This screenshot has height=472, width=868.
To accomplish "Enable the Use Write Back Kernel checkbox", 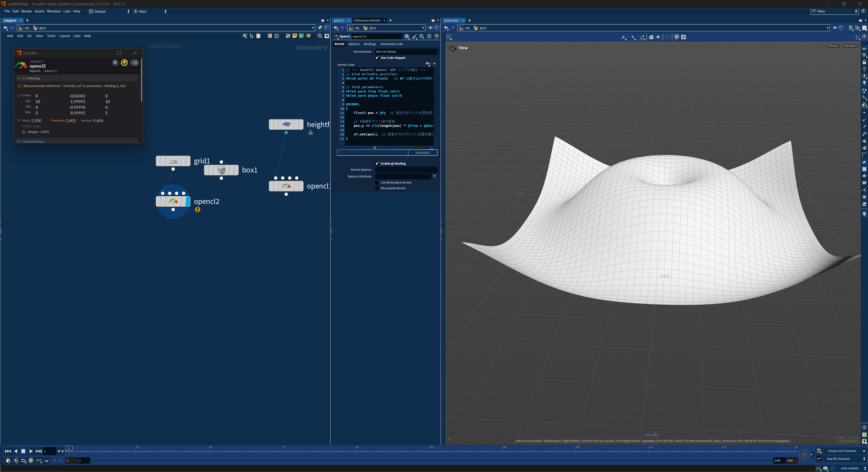I will (x=377, y=182).
